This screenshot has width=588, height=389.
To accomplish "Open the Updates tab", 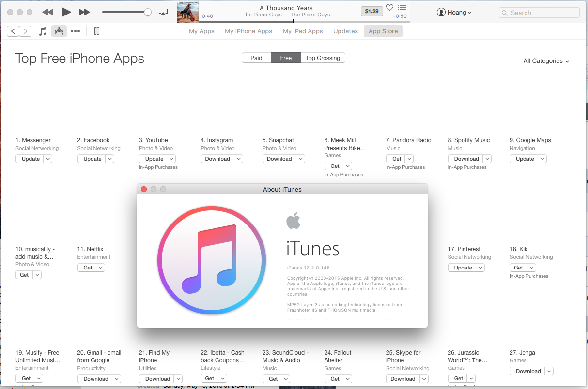I will [x=345, y=31].
